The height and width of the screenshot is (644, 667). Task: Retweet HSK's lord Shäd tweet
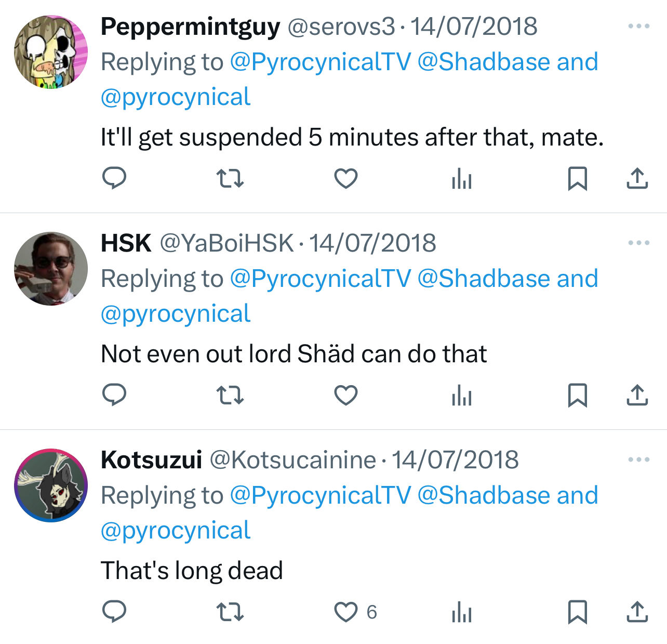click(230, 396)
